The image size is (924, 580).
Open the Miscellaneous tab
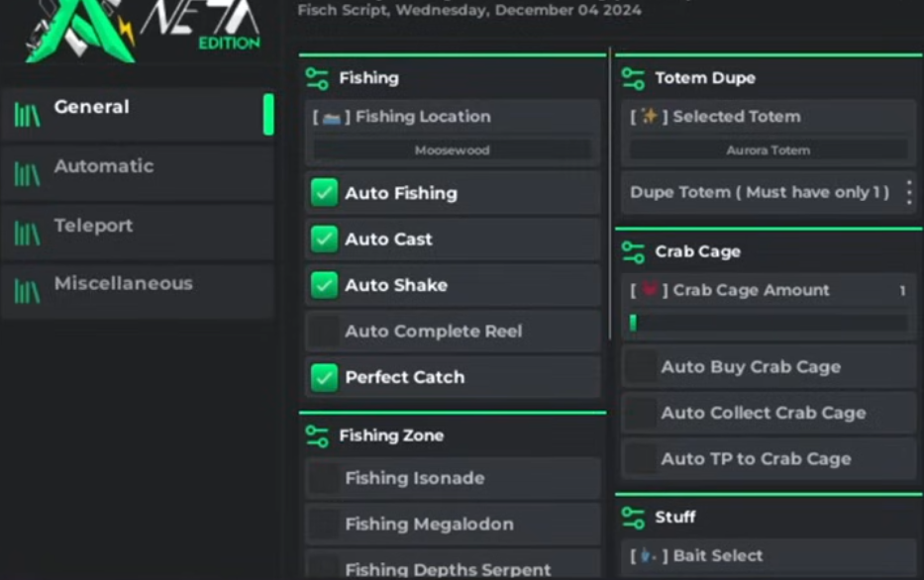123,284
